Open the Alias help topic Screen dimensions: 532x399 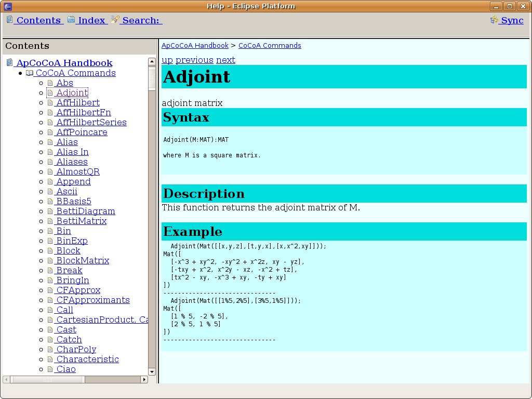click(x=67, y=142)
